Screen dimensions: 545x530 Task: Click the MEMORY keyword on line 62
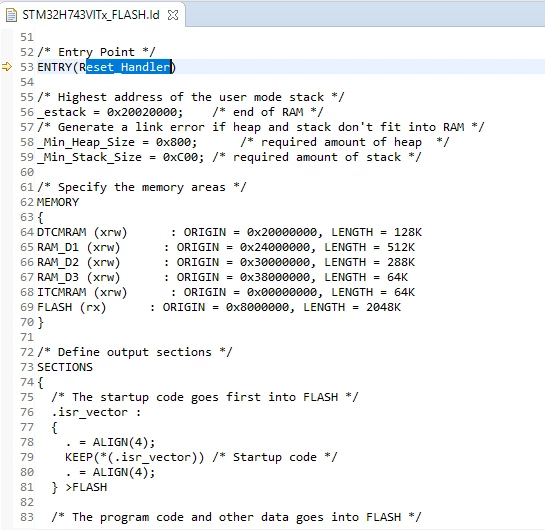pyautogui.click(x=58, y=202)
